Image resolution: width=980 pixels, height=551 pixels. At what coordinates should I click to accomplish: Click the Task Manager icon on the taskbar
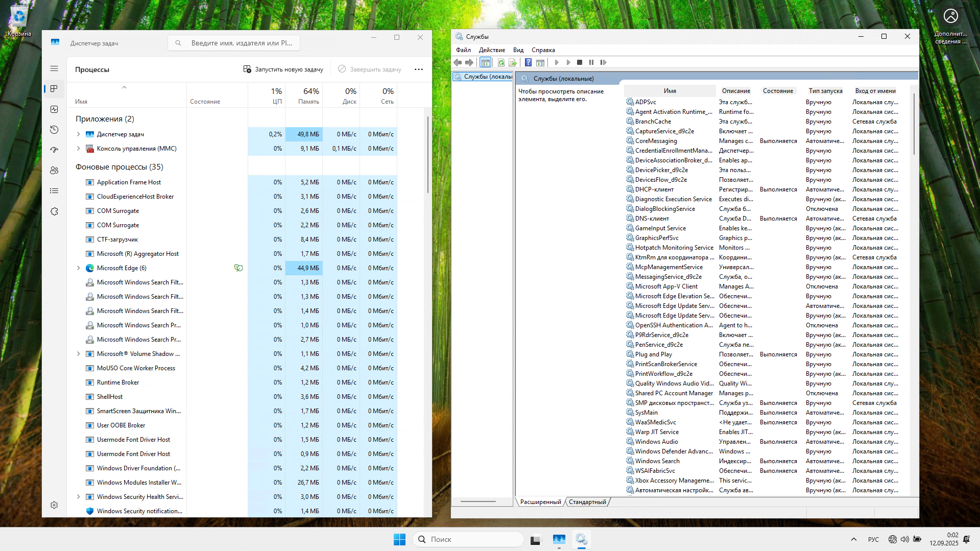(559, 539)
